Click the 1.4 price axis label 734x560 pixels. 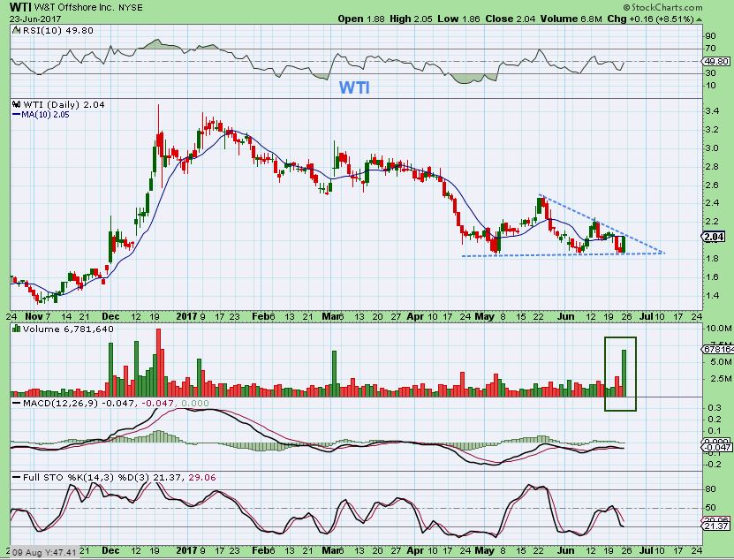tap(713, 295)
